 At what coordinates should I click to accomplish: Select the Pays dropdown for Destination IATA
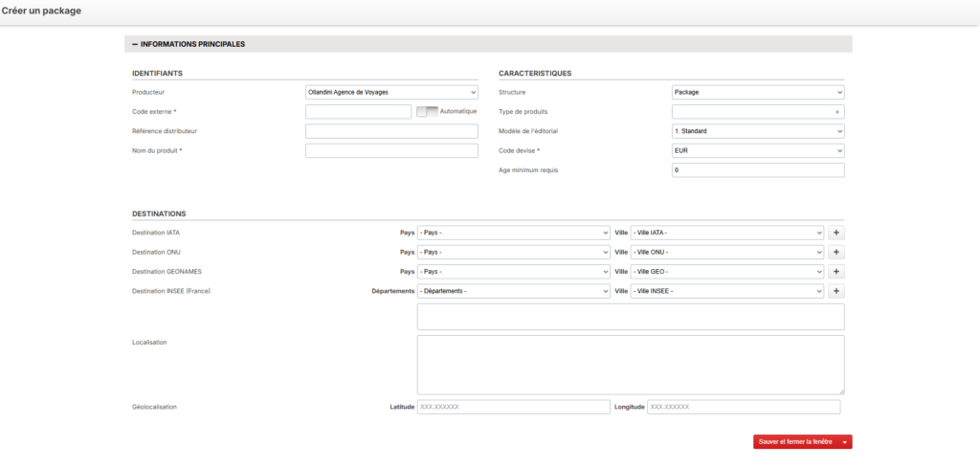pos(513,233)
